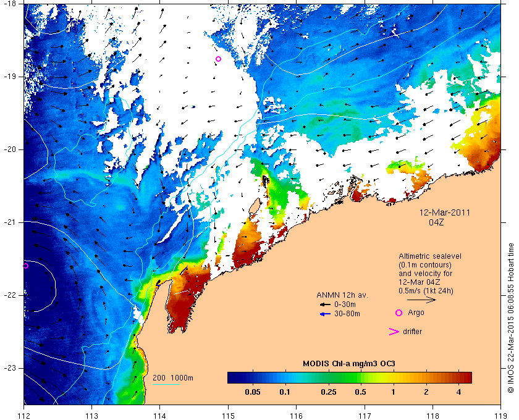Click the Argo float marker at the 112°E edge
Image resolution: width=519 pixels, height=420 pixels.
click(25, 266)
